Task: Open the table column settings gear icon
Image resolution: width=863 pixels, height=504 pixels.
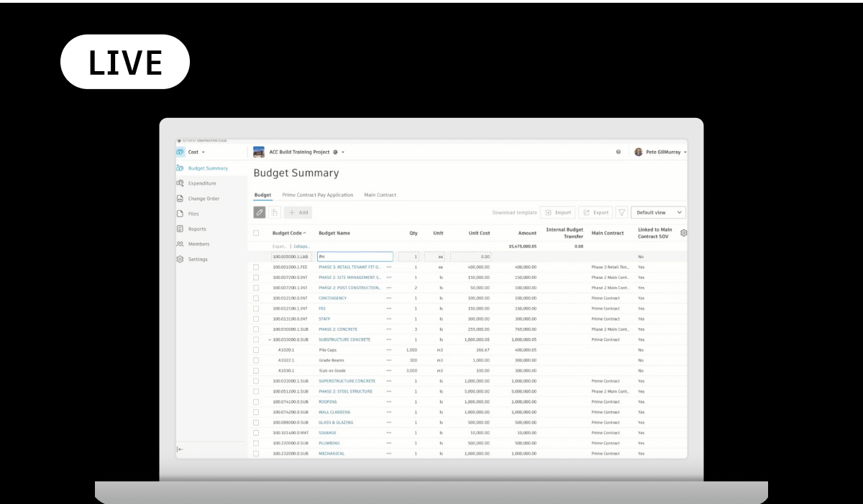Action: [683, 233]
